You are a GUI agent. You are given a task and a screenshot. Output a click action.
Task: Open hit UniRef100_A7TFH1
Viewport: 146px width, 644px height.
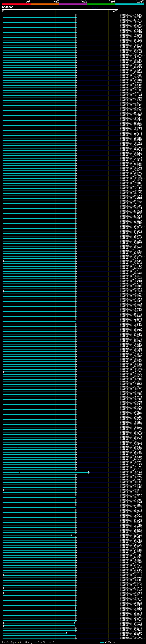click(131, 525)
